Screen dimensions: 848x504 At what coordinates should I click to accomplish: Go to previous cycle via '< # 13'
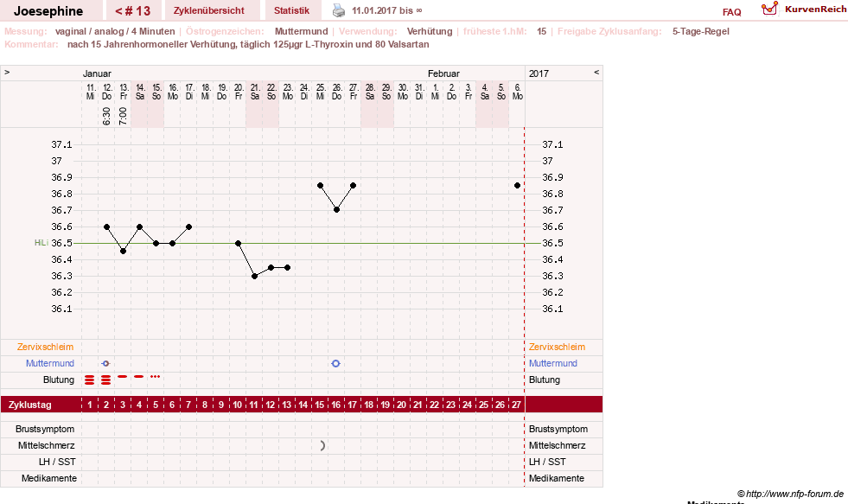(132, 11)
